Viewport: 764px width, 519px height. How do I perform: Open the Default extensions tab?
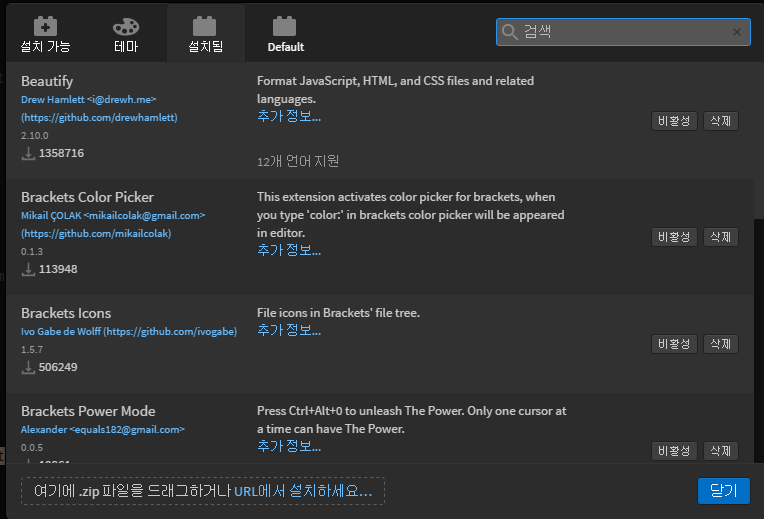[286, 34]
